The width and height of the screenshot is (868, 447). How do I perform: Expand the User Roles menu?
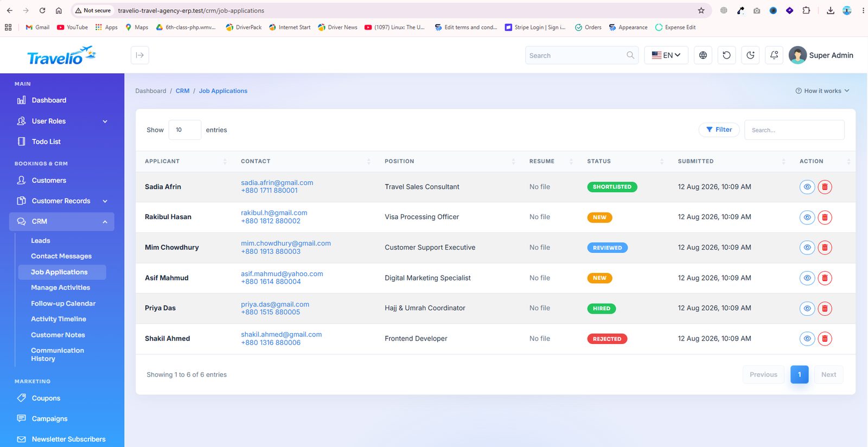(x=62, y=121)
